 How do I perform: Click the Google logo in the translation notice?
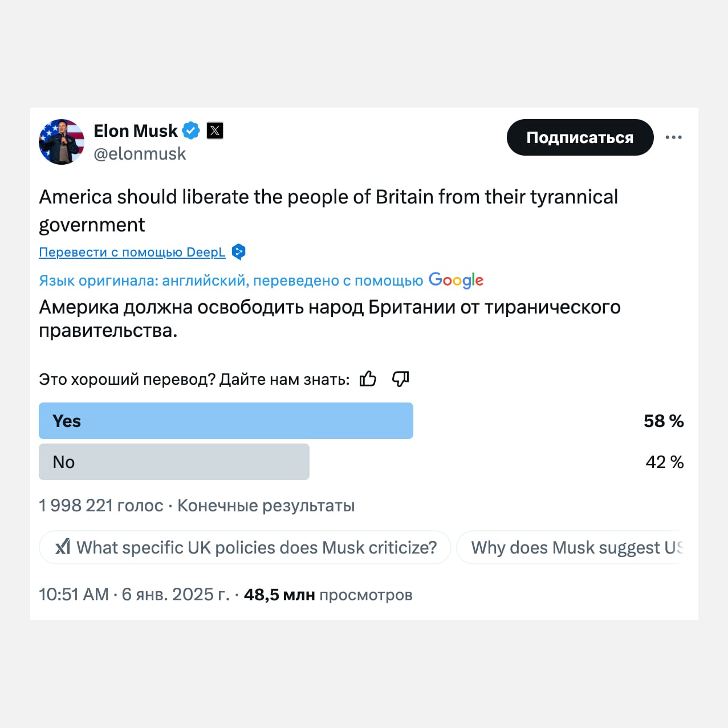(x=456, y=280)
